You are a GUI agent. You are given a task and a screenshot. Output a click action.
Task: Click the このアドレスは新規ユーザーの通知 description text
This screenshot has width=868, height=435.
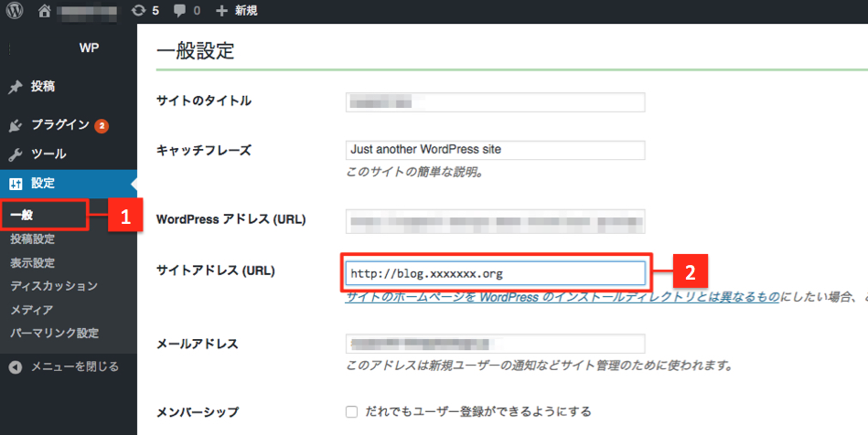540,366
